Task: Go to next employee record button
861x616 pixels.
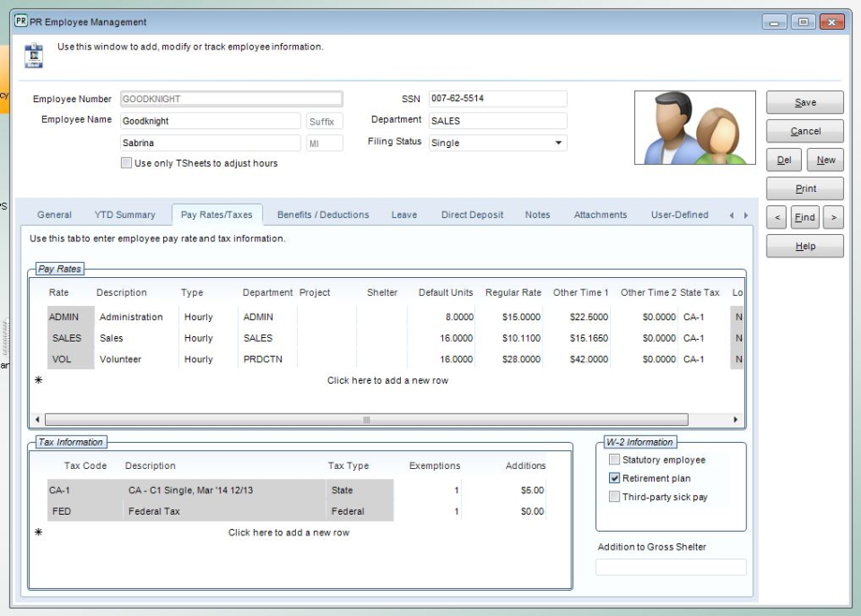Action: [x=833, y=217]
